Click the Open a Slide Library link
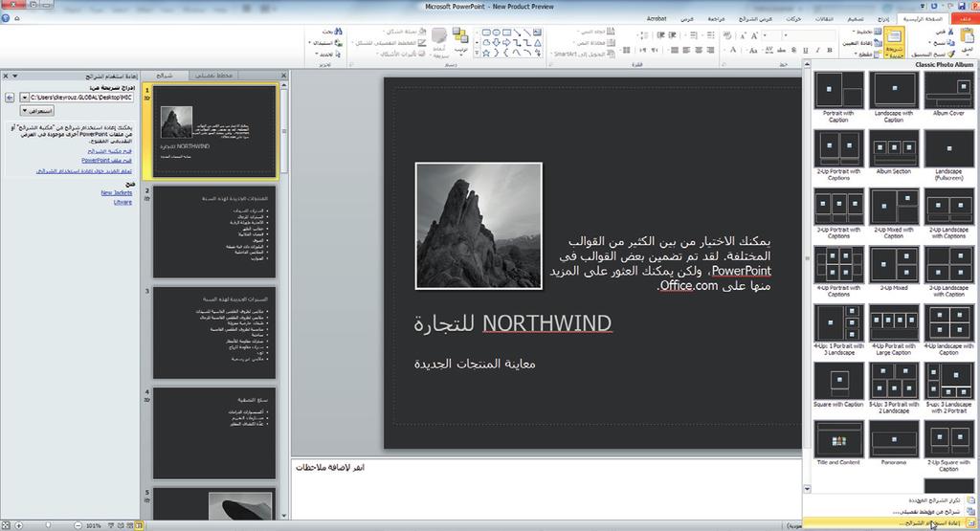The height and width of the screenshot is (531, 980). coord(109,151)
